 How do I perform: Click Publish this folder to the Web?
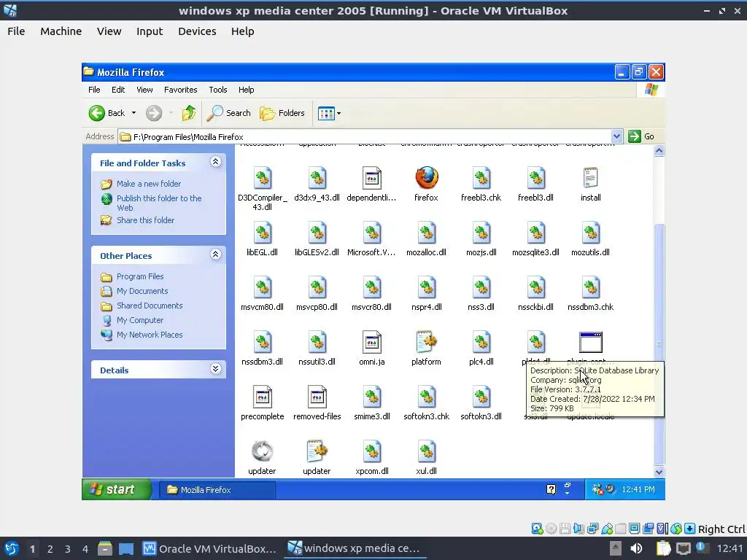coord(159,203)
